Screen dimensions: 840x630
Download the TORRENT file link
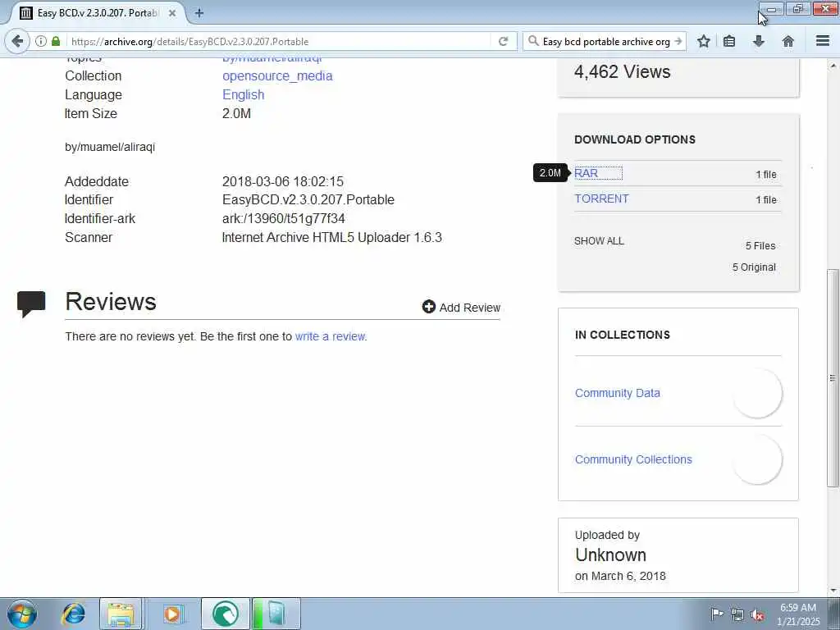click(601, 199)
